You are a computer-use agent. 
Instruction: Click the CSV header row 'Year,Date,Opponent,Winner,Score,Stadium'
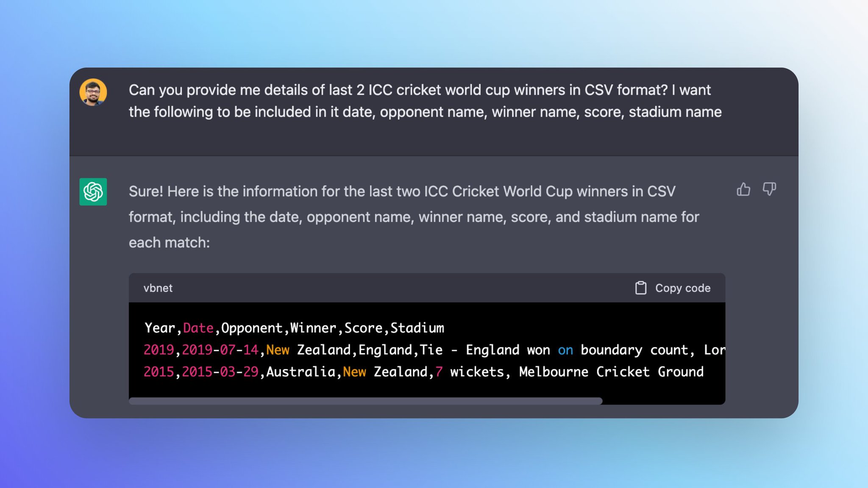(x=294, y=328)
